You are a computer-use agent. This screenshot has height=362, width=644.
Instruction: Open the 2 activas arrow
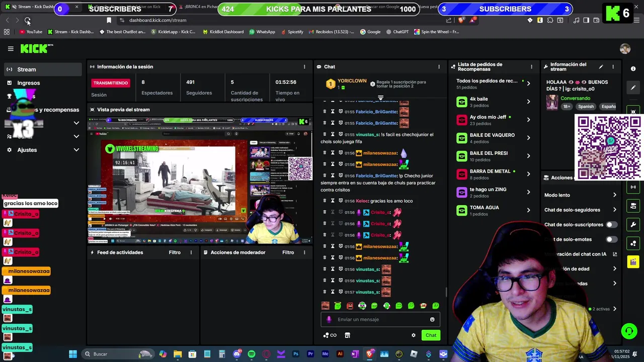point(614,309)
